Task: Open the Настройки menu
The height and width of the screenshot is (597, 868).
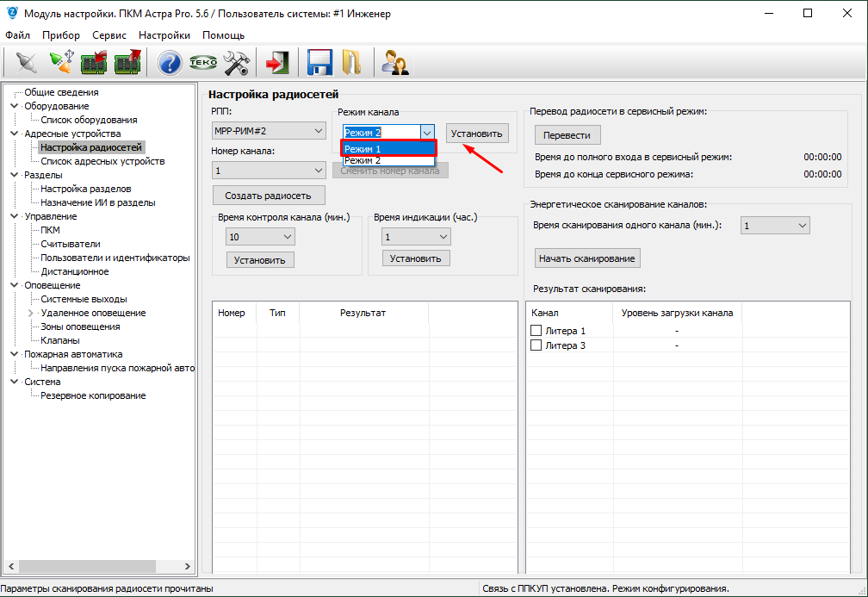Action: (x=164, y=34)
